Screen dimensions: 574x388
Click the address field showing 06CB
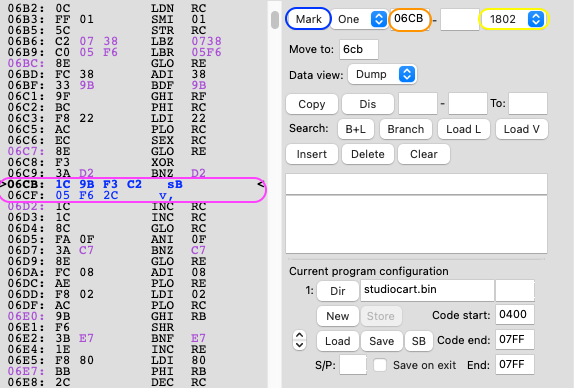click(x=409, y=19)
